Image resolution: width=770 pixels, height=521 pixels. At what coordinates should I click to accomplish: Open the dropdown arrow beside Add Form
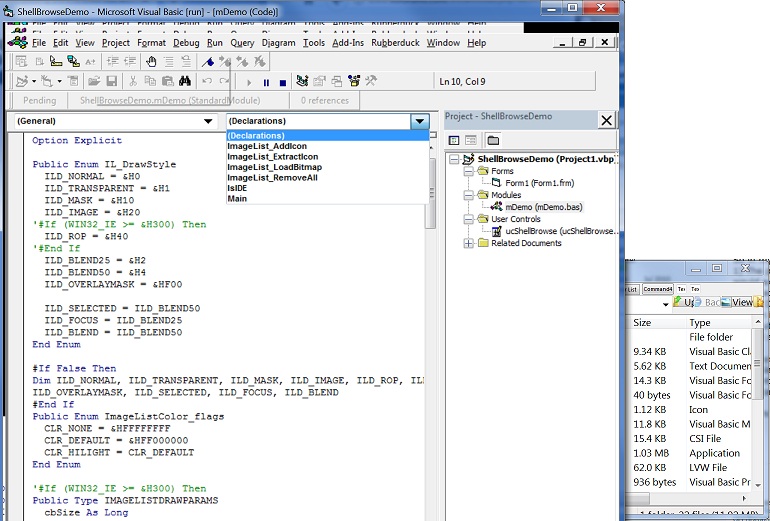point(59,82)
